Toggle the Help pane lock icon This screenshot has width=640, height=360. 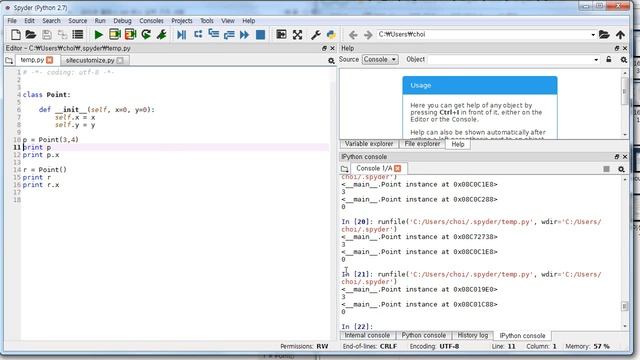(x=609, y=60)
